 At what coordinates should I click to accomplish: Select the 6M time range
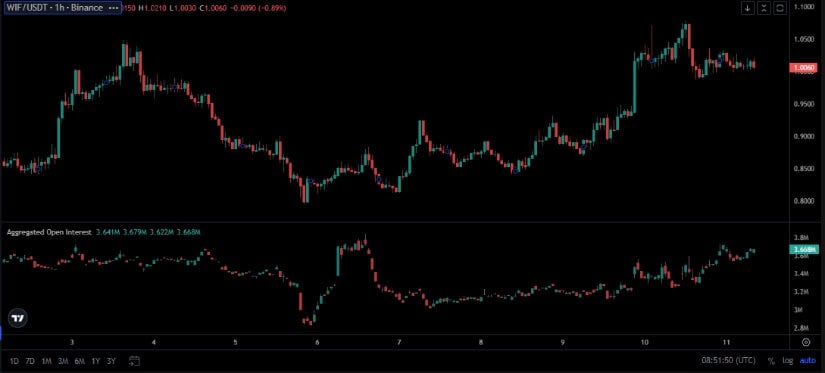coord(80,361)
